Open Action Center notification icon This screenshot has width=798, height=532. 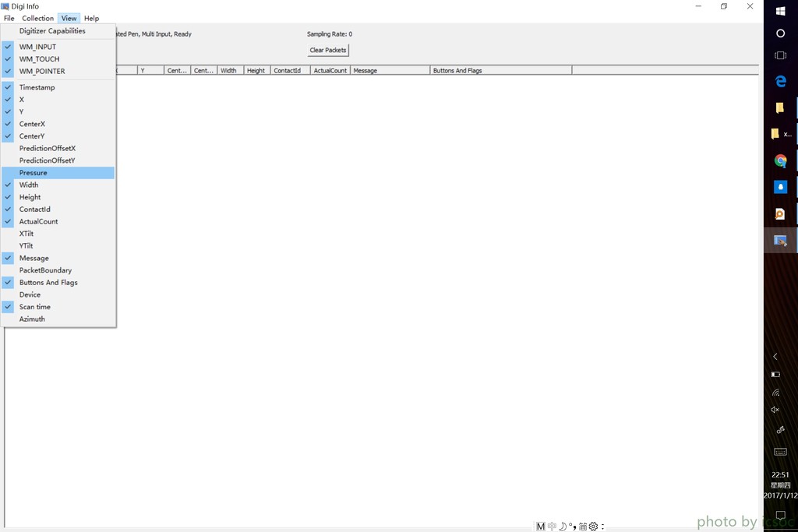click(x=780, y=515)
